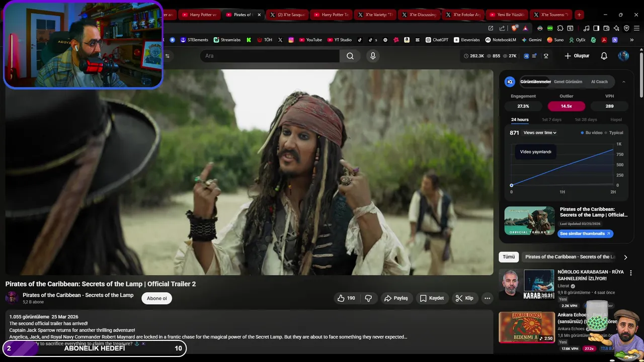Open the NÖROLOG KARABASAN video thumbnail
644x362 pixels.
tap(527, 285)
